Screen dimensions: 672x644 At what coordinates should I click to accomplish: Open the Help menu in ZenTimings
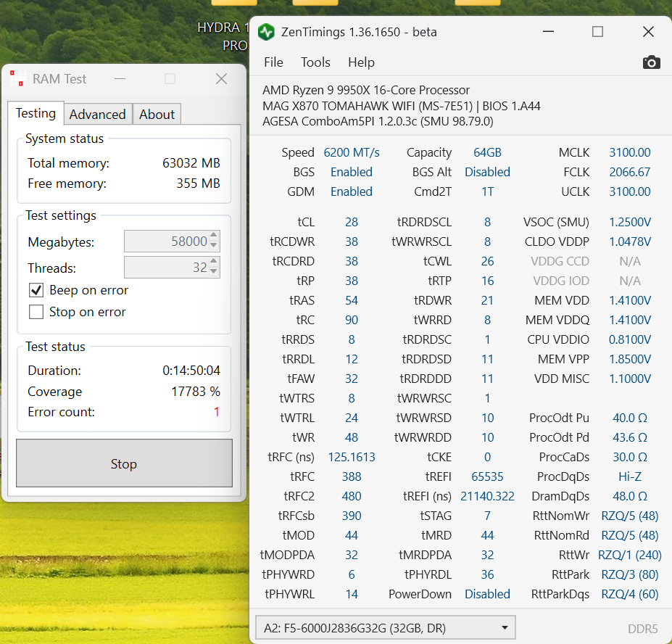(360, 62)
